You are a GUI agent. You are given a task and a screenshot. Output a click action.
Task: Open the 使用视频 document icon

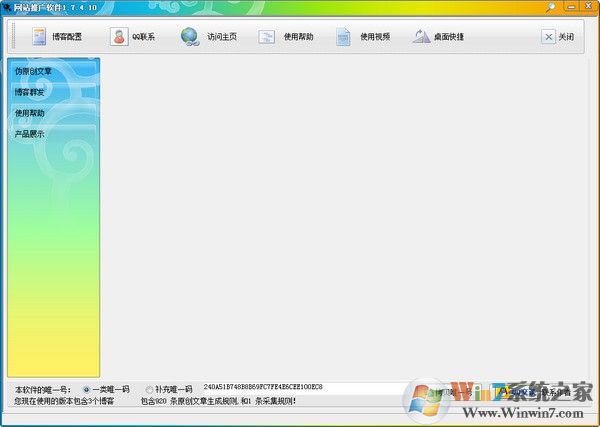coord(343,37)
